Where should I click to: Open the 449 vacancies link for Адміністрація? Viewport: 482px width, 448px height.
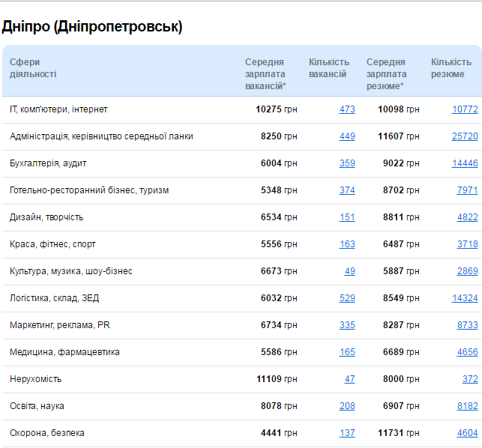tap(347, 136)
